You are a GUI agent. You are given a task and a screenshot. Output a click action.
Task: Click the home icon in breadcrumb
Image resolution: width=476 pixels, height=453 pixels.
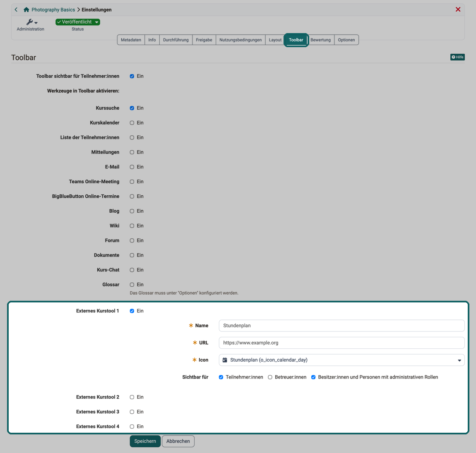click(26, 10)
